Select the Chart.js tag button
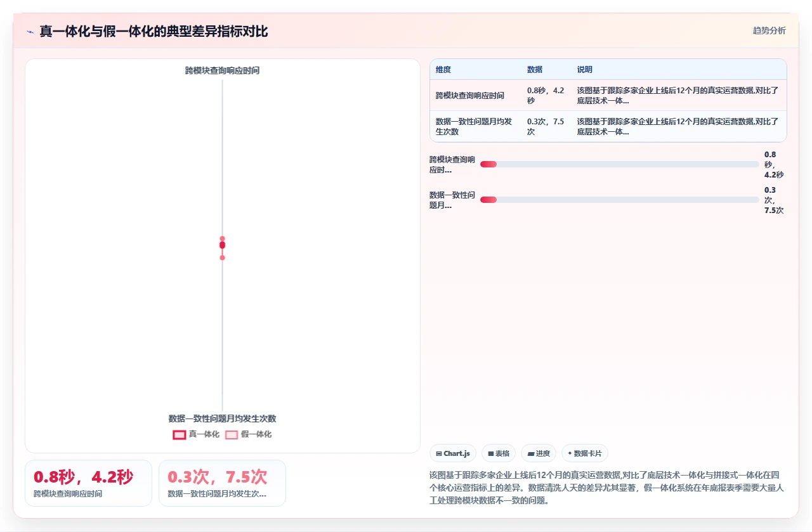The height and width of the screenshot is (532, 812). click(x=453, y=453)
